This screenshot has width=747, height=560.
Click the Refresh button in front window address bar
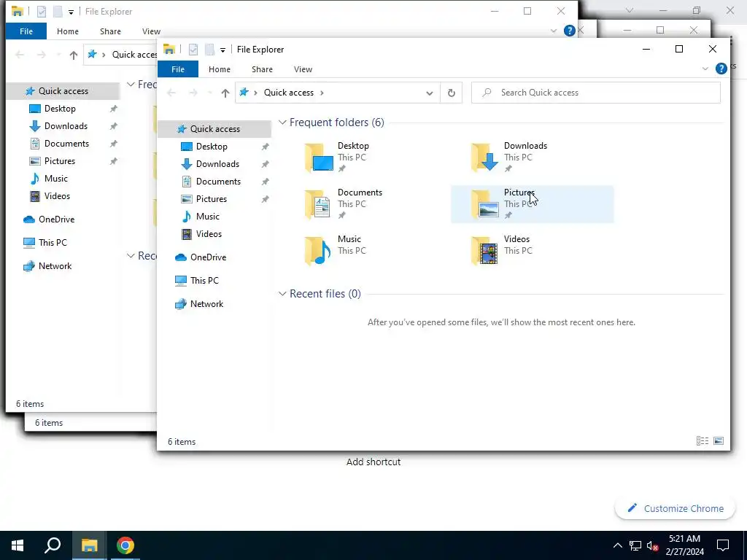tap(451, 93)
